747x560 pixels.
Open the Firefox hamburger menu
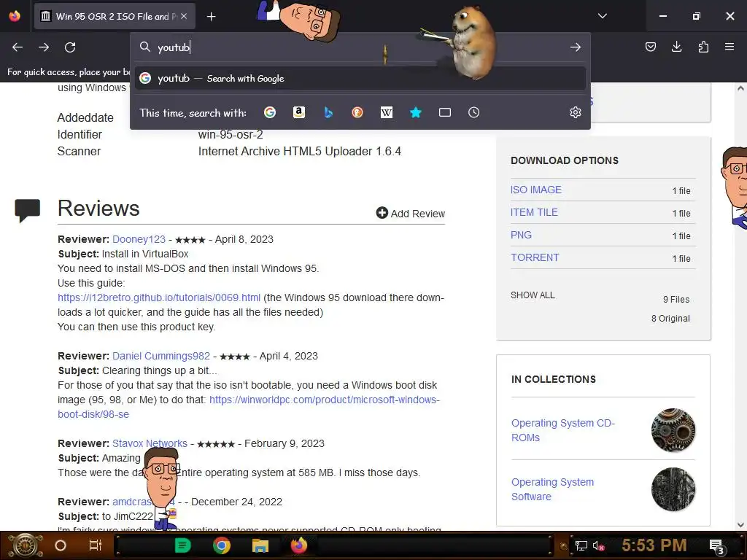pyautogui.click(x=729, y=47)
